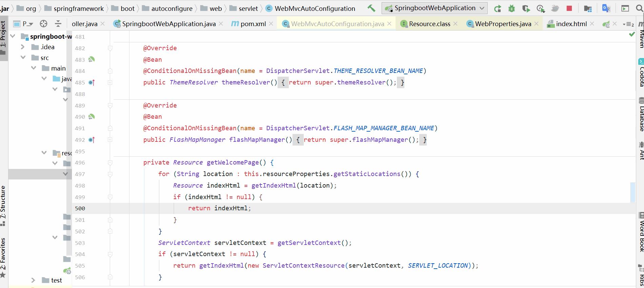Click the Spring bean gutter icon on line 483
The height and width of the screenshot is (288, 644).
(92, 59)
